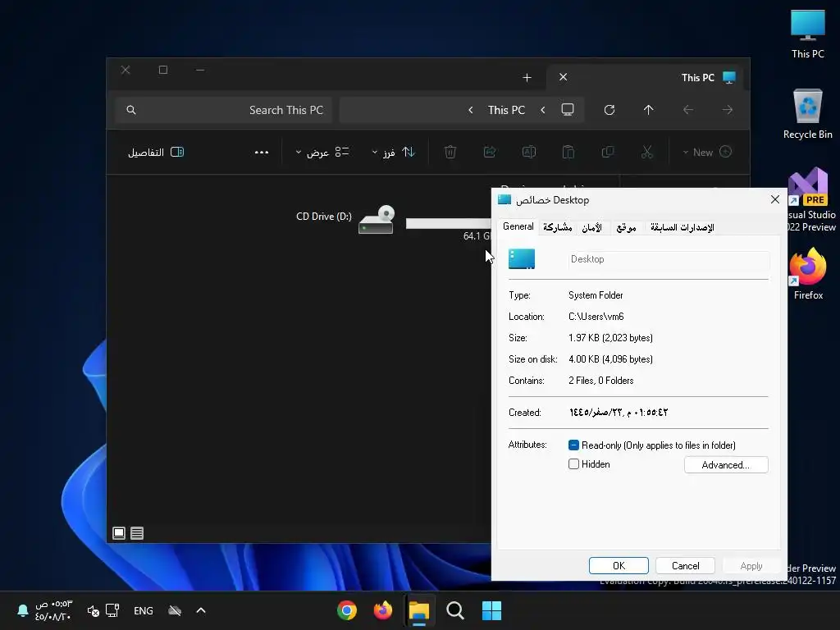Switch to the مشاركة (Sharing) tab
The height and width of the screenshot is (630, 840).
click(x=558, y=227)
